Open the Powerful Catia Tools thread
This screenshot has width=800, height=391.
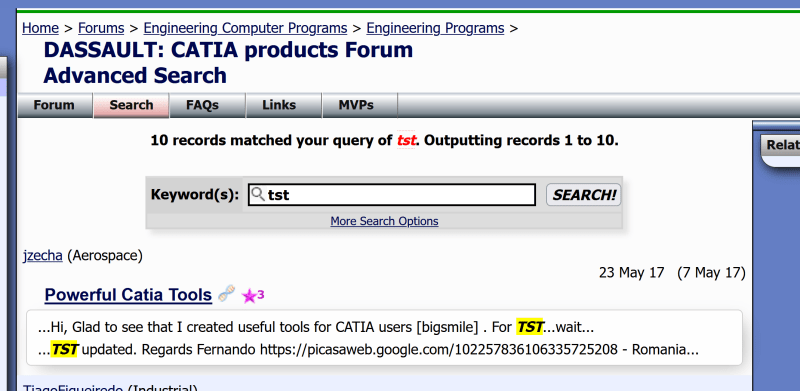pos(128,295)
